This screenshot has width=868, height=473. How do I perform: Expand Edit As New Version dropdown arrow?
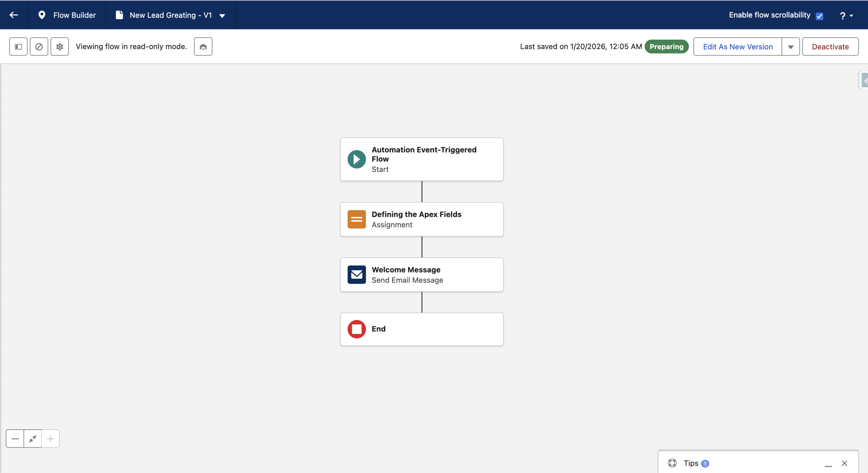point(791,47)
